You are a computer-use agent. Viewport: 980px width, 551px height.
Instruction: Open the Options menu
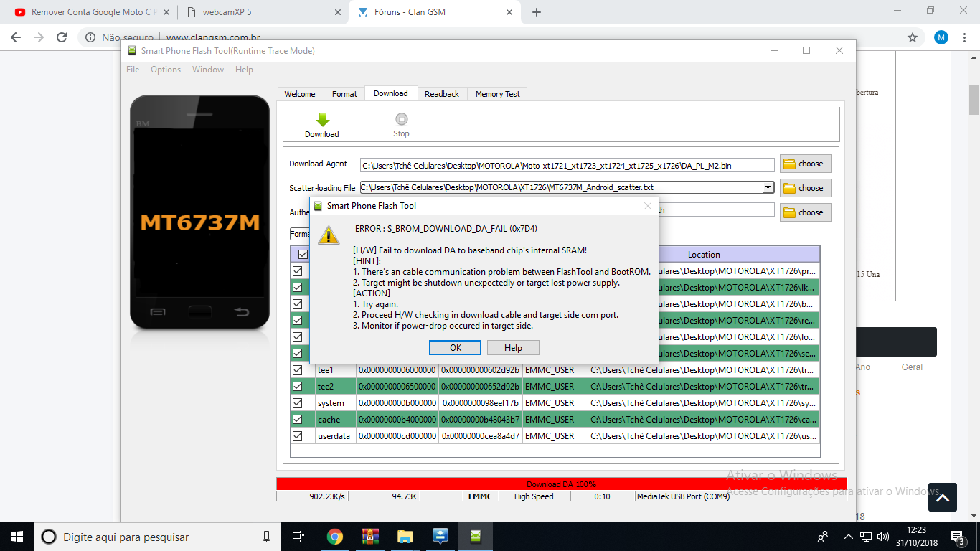click(x=166, y=70)
